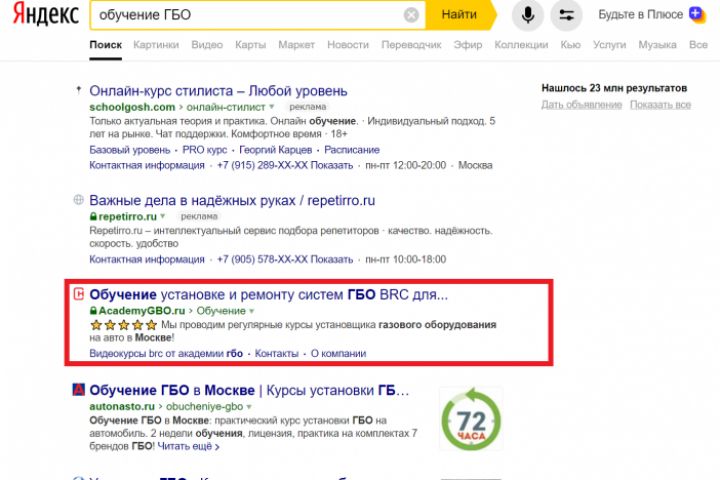Switch to the Музыка tab

point(658,45)
